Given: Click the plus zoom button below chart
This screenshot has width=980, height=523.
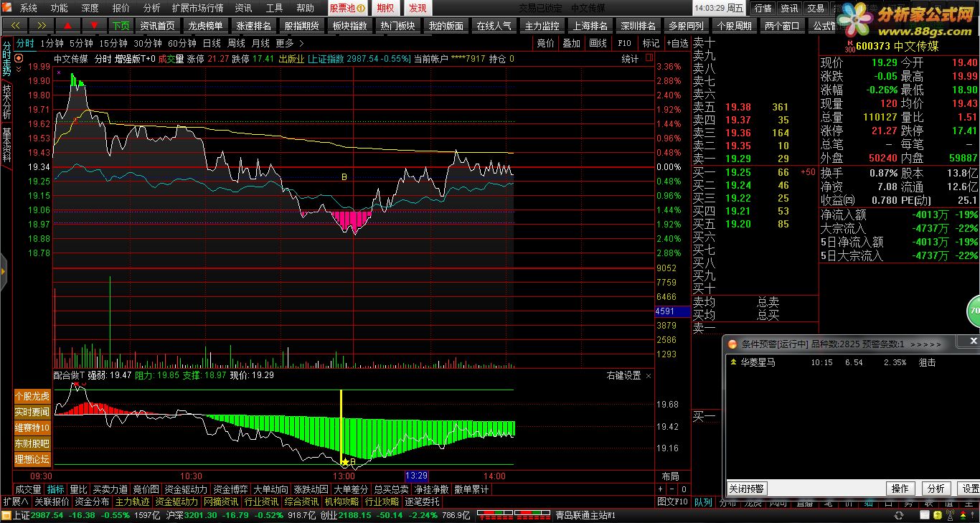Looking at the screenshot, I should click(x=661, y=489).
